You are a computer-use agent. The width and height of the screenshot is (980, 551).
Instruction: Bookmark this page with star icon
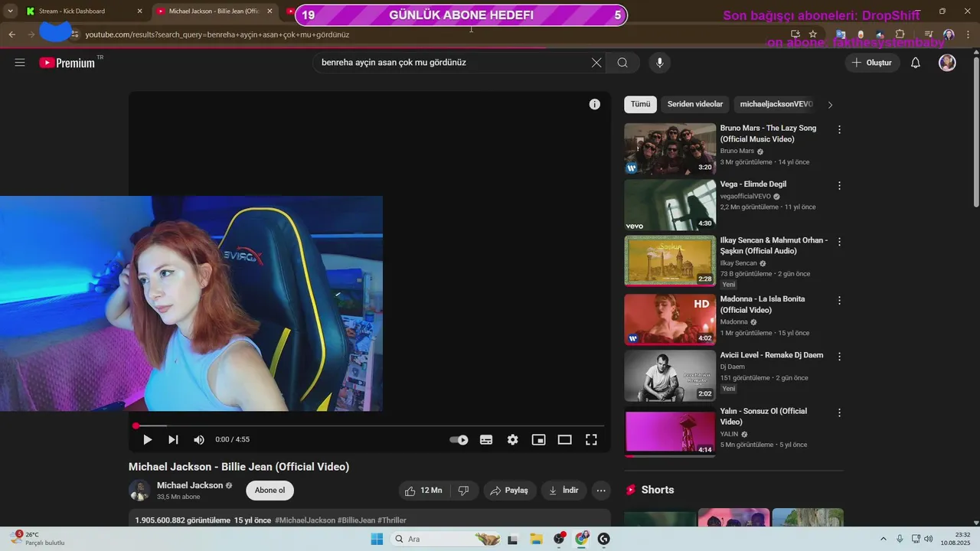813,34
